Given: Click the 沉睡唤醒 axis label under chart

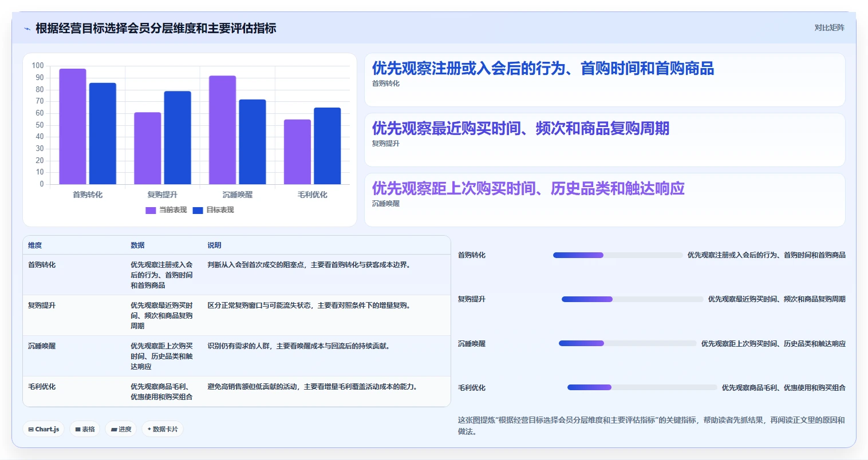Looking at the screenshot, I should point(238,195).
